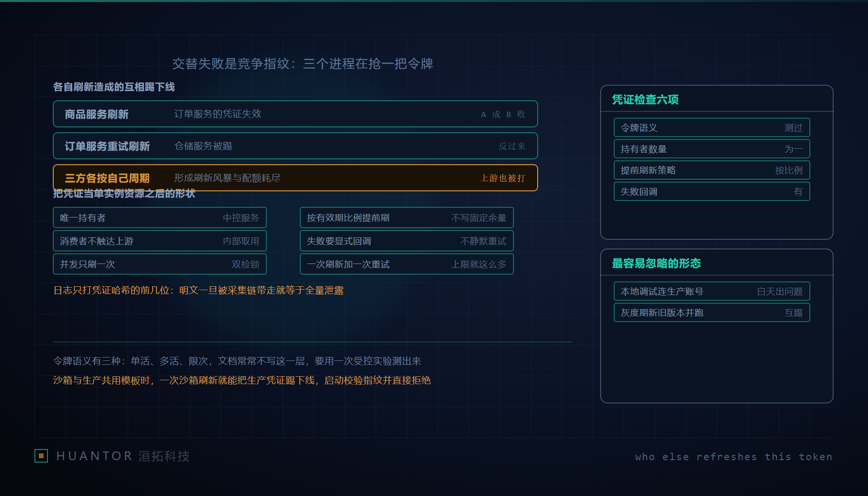Click the 唯一持有者 item
This screenshot has height=496, width=868.
click(x=160, y=217)
